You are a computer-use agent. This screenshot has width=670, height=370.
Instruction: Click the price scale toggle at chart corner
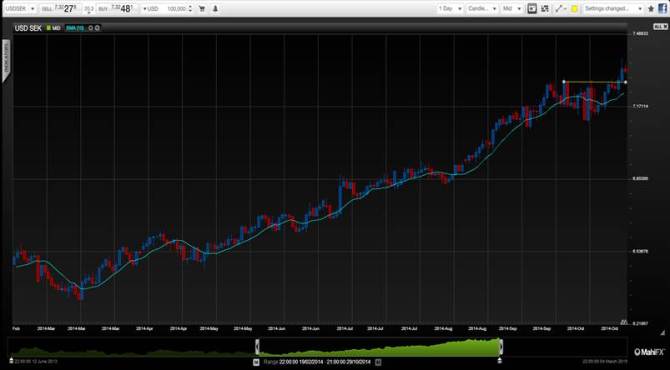pyautogui.click(x=660, y=26)
